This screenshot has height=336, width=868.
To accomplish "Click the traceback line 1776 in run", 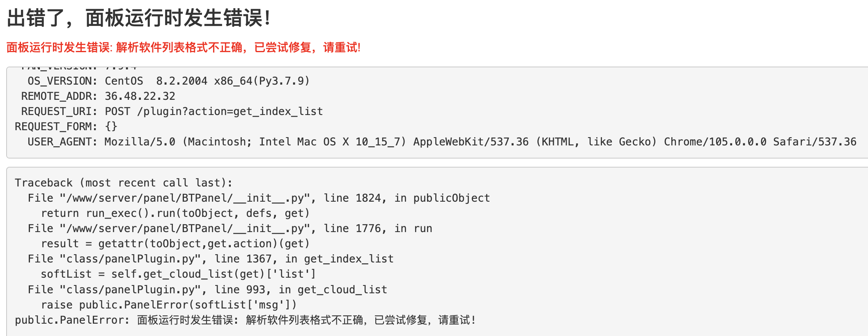I will 230,228.
